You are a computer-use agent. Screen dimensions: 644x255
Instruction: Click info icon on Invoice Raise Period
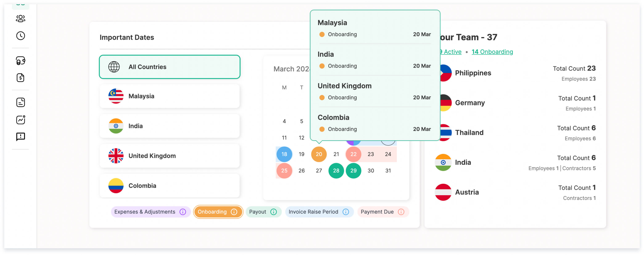click(x=346, y=212)
